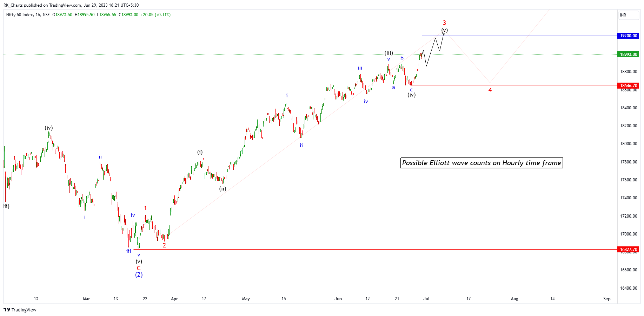Click the 18000.00 price axis value

[x=629, y=144]
